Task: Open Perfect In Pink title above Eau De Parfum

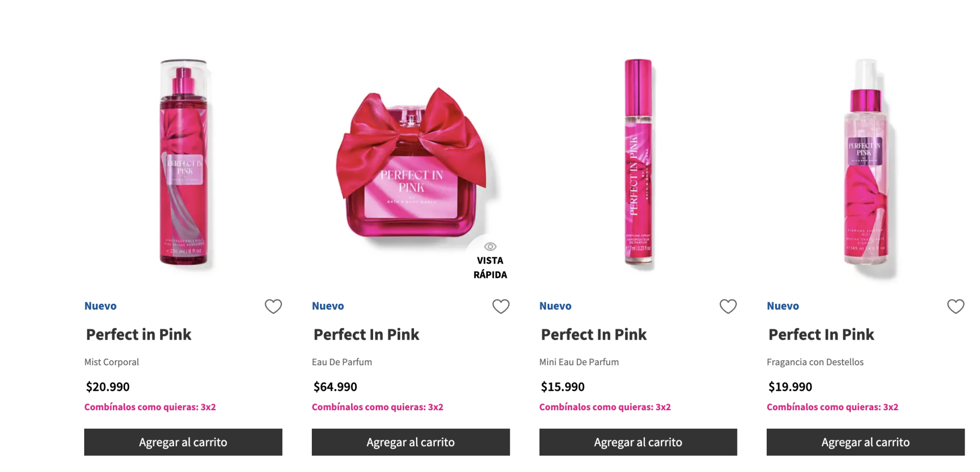Action: (366, 335)
